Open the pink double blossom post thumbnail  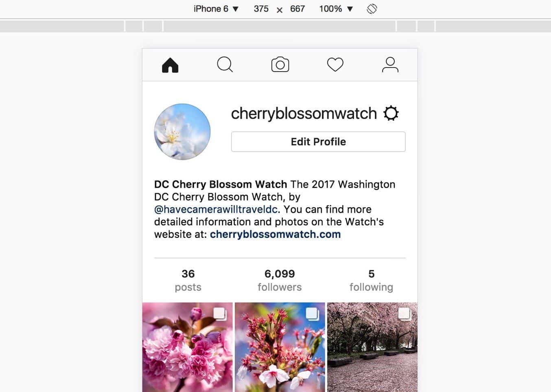pyautogui.click(x=188, y=347)
